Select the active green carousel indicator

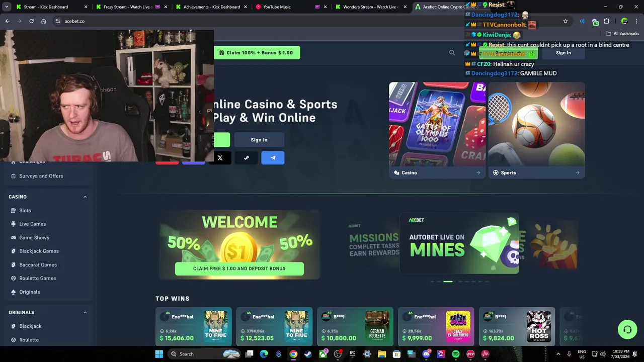(x=448, y=282)
